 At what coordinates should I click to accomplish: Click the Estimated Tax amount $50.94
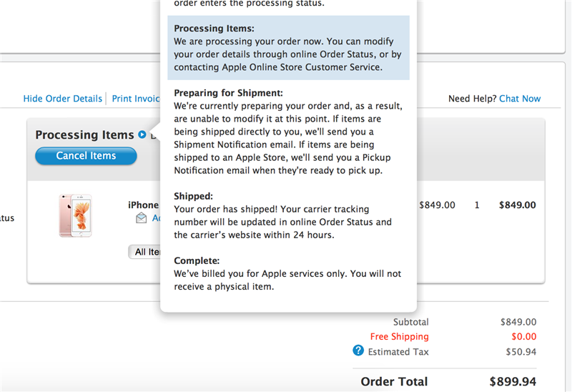[x=521, y=352]
